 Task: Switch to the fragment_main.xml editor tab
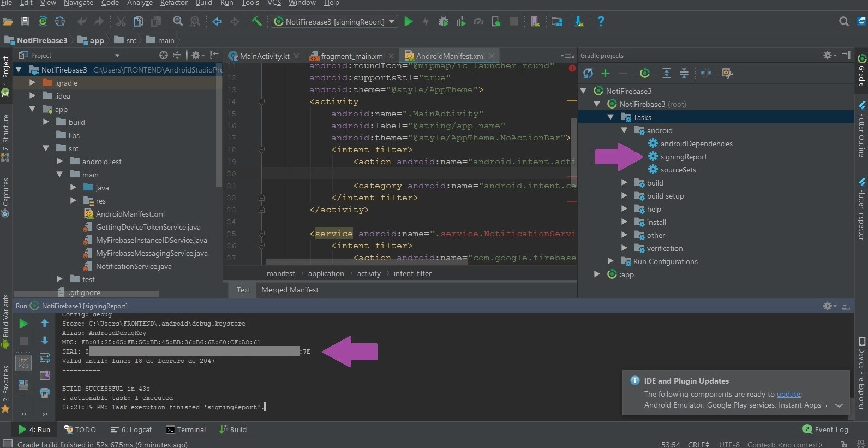point(352,56)
